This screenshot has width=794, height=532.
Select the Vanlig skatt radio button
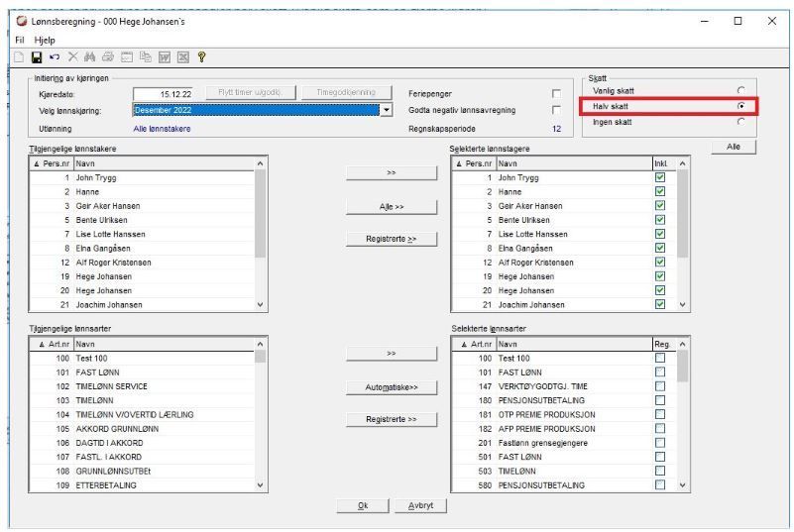[x=740, y=90]
